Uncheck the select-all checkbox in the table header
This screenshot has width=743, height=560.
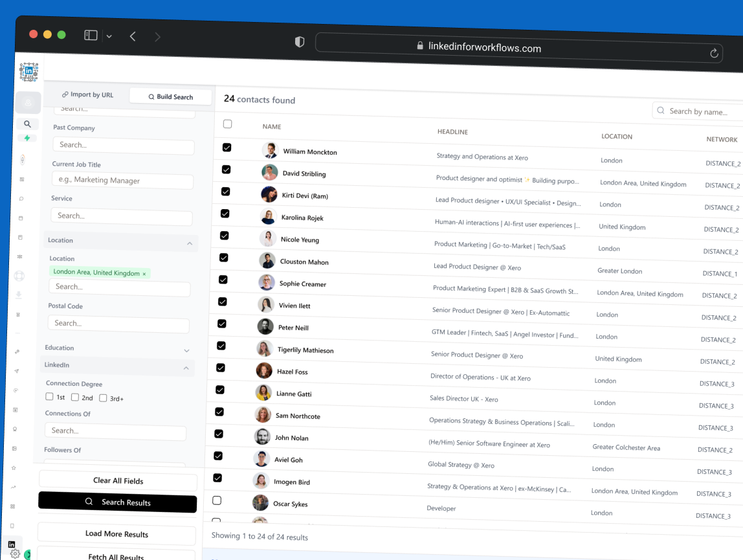point(227,124)
